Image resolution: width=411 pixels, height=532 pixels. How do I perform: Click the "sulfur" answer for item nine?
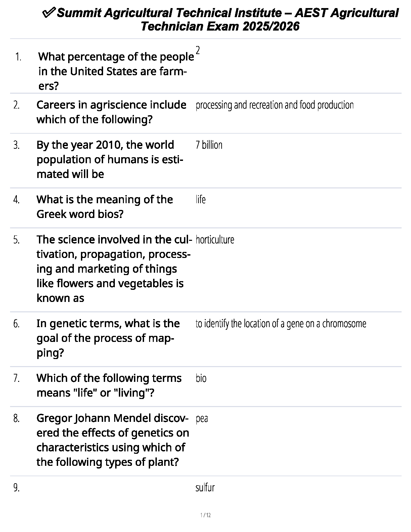205,488
